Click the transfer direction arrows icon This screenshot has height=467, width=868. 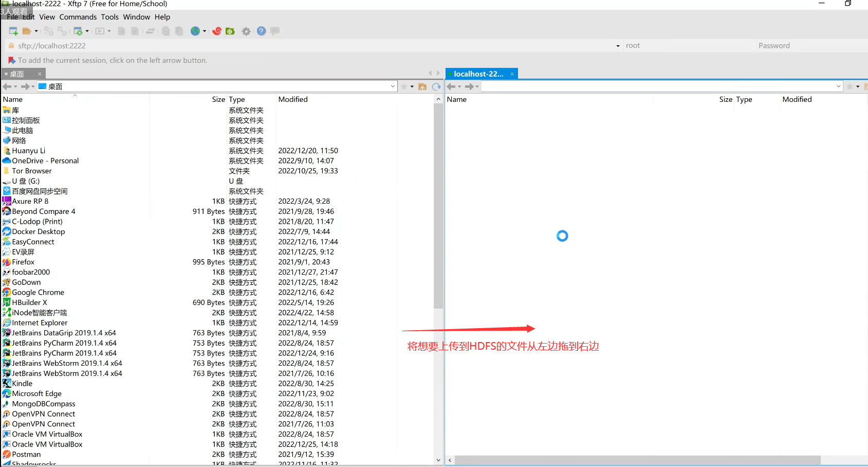[151, 31]
